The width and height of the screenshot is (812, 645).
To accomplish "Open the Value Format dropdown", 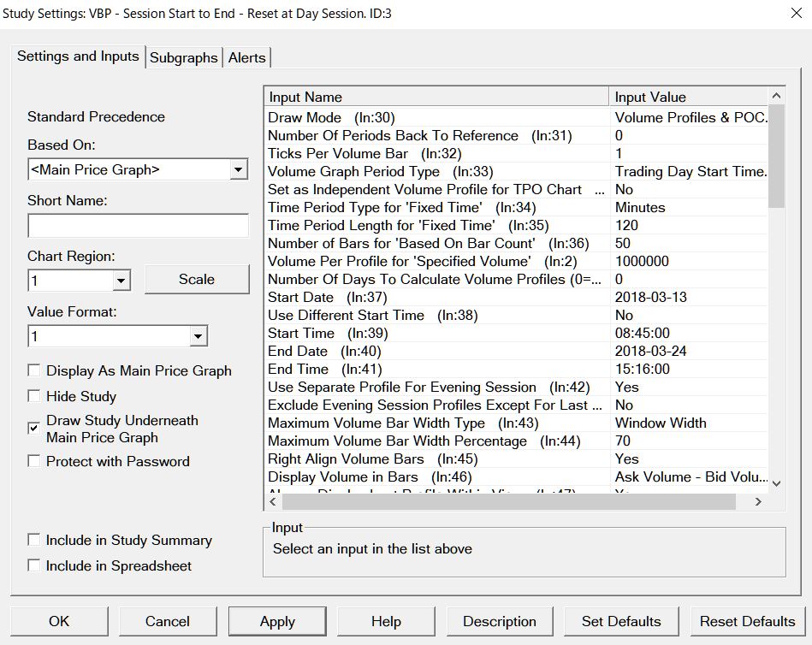I will click(198, 337).
